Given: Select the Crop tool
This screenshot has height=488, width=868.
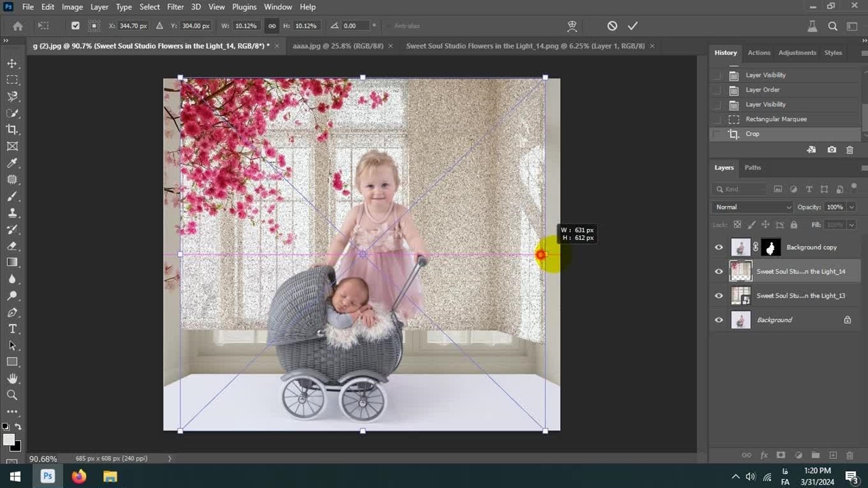Looking at the screenshot, I should pos(12,129).
